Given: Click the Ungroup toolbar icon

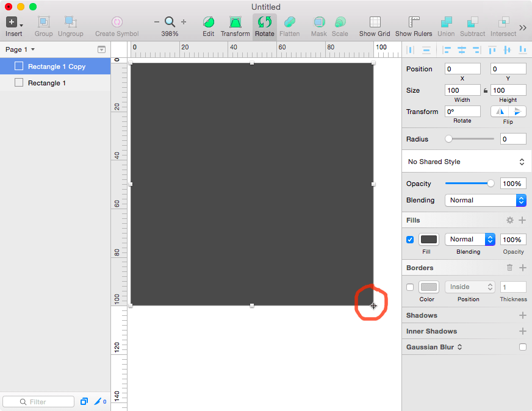Looking at the screenshot, I should point(71,22).
